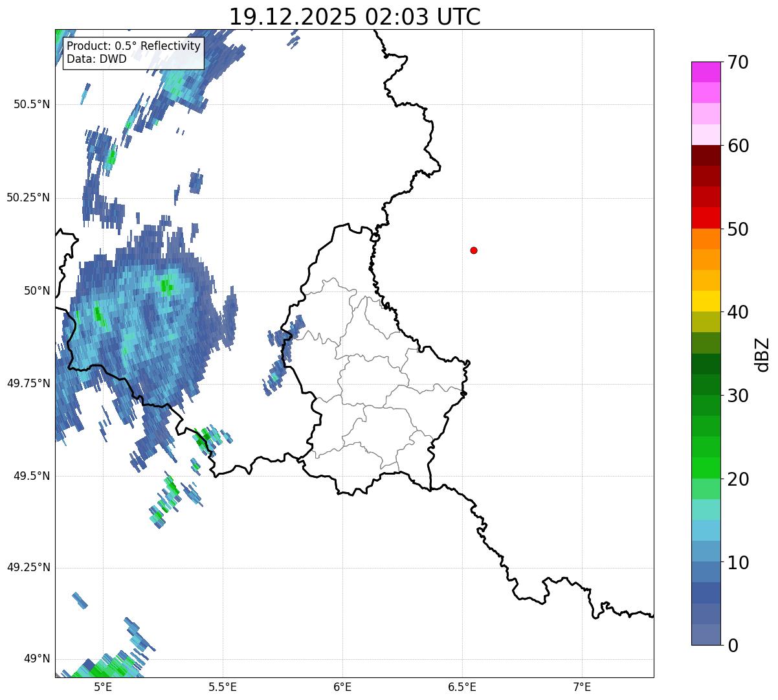Pick the dark maroon swatch below 60 dBZ
The height and width of the screenshot is (700, 778).
click(706, 155)
